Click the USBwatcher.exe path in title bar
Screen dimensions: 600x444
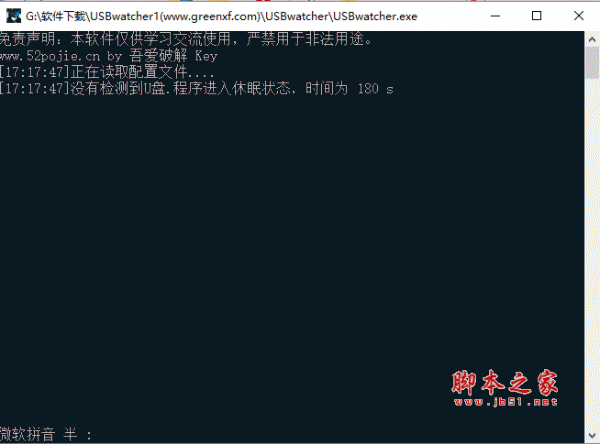tap(221, 16)
